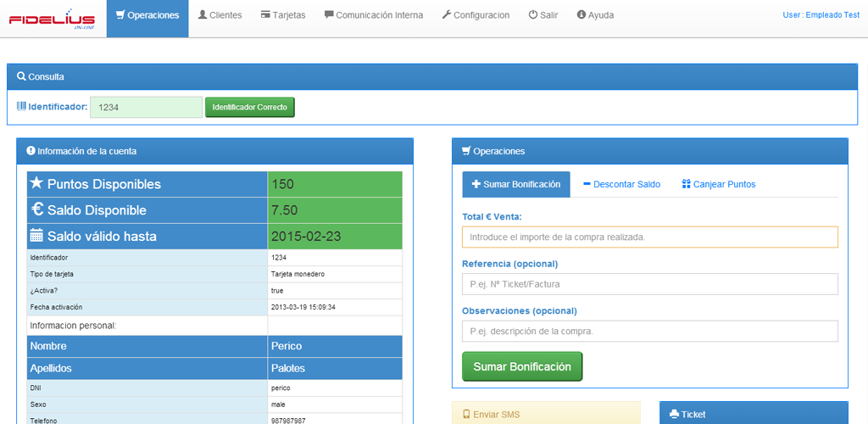This screenshot has height=424, width=868.
Task: Click the speech bubble icon for Comunicación Interna
Action: pyautogui.click(x=329, y=15)
